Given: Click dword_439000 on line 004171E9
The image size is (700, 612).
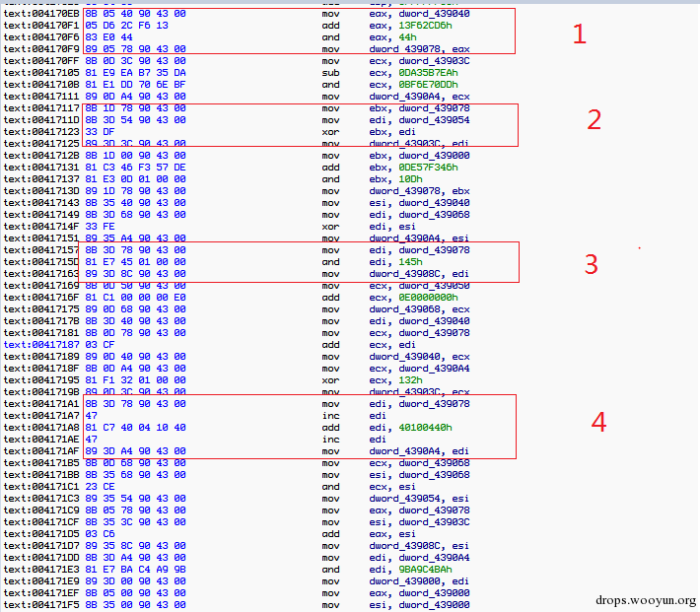Looking at the screenshot, I should click(x=404, y=581).
